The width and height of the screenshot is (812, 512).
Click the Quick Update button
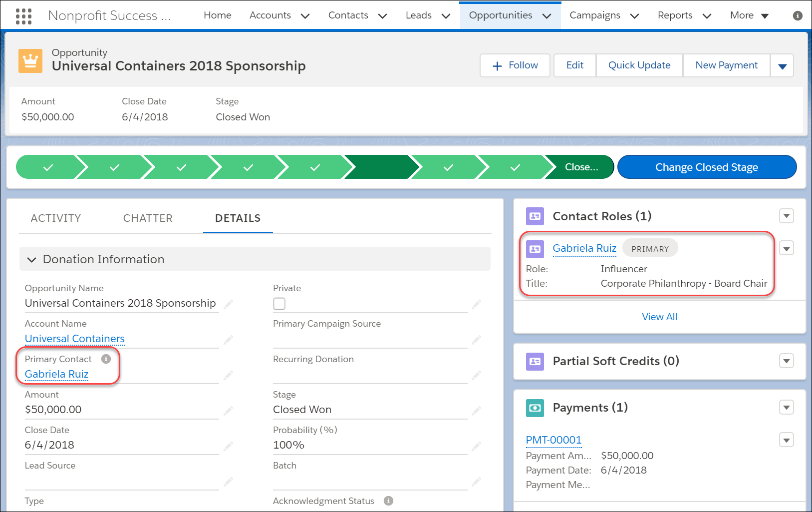(x=639, y=65)
